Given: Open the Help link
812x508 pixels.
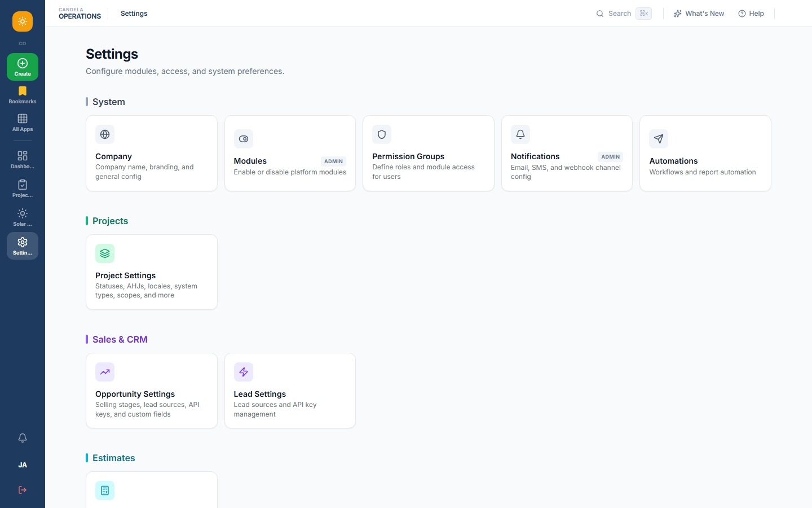Looking at the screenshot, I should [751, 14].
